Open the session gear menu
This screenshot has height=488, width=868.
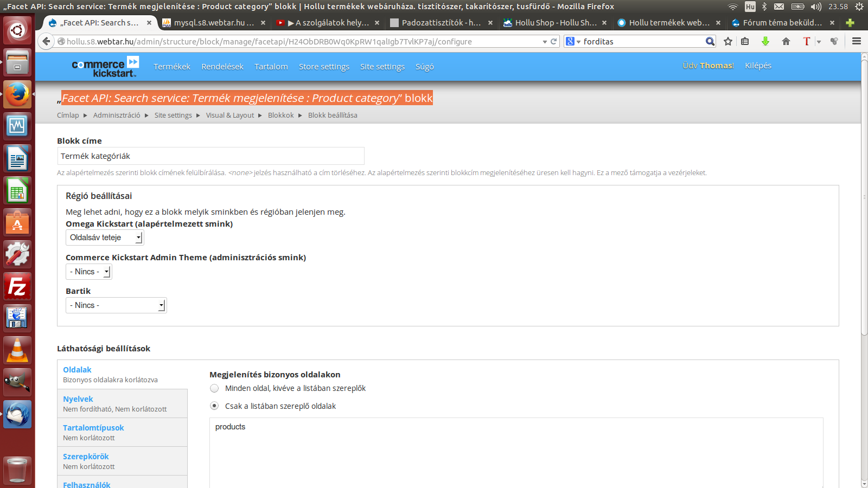coord(859,7)
